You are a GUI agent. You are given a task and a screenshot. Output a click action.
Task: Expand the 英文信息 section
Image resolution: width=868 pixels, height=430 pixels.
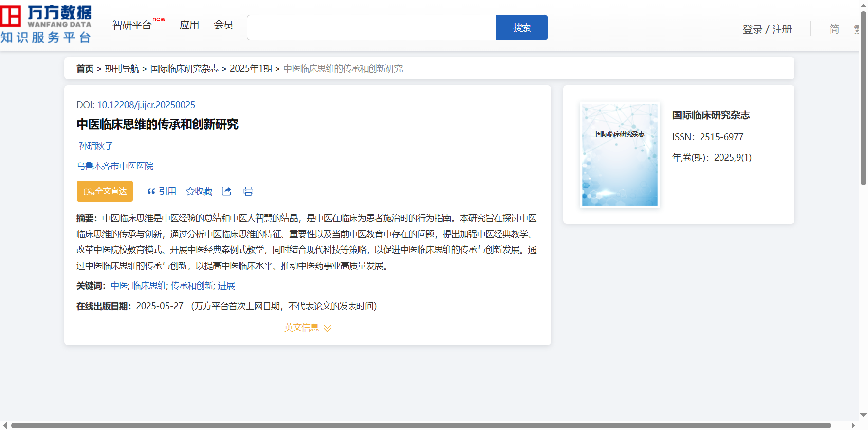(308, 328)
